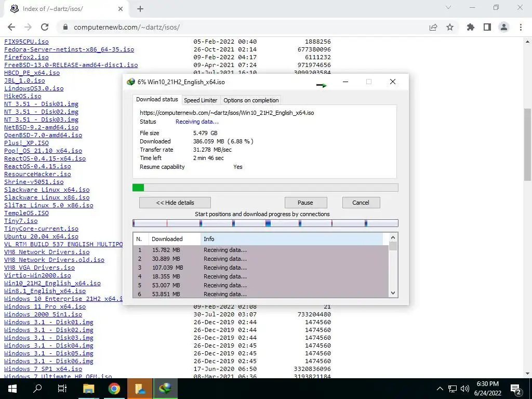The width and height of the screenshot is (532, 399).
Task: Open Chrome tab search chevron
Action: [x=448, y=7]
